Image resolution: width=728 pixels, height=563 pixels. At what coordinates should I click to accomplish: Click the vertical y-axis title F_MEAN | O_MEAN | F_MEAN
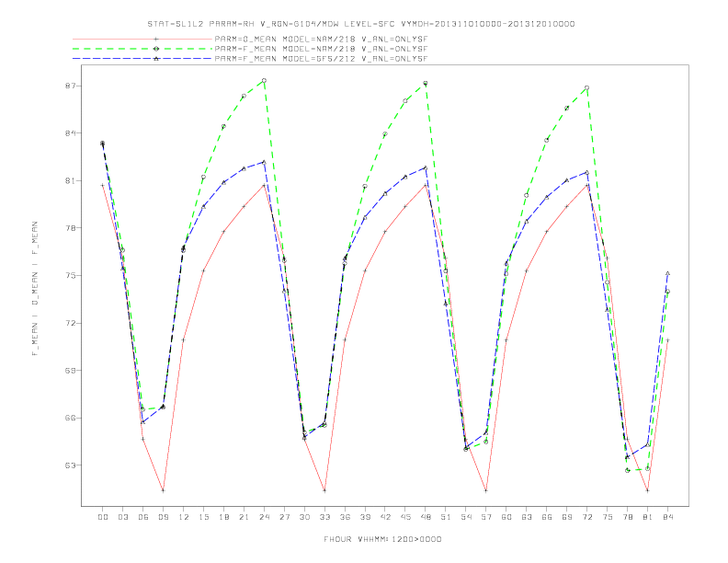coord(35,289)
